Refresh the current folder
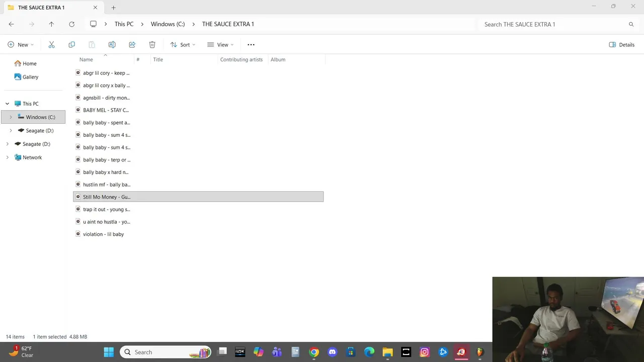 [71, 24]
